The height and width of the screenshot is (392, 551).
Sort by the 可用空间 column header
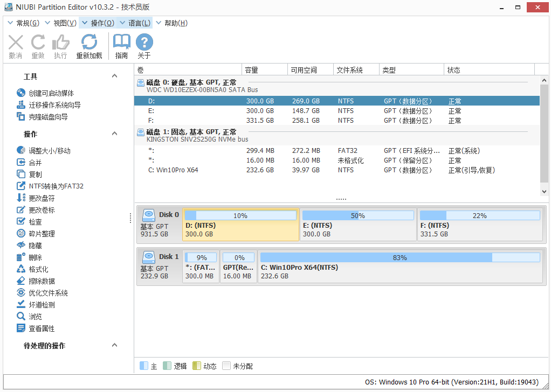pos(311,70)
